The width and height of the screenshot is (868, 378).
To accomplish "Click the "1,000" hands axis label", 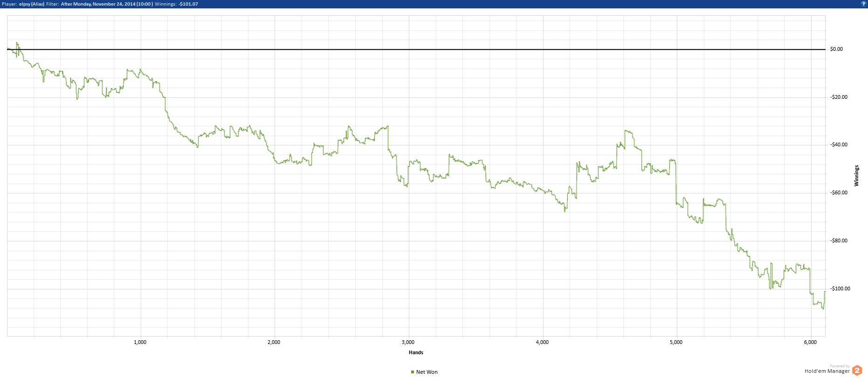I will point(140,342).
